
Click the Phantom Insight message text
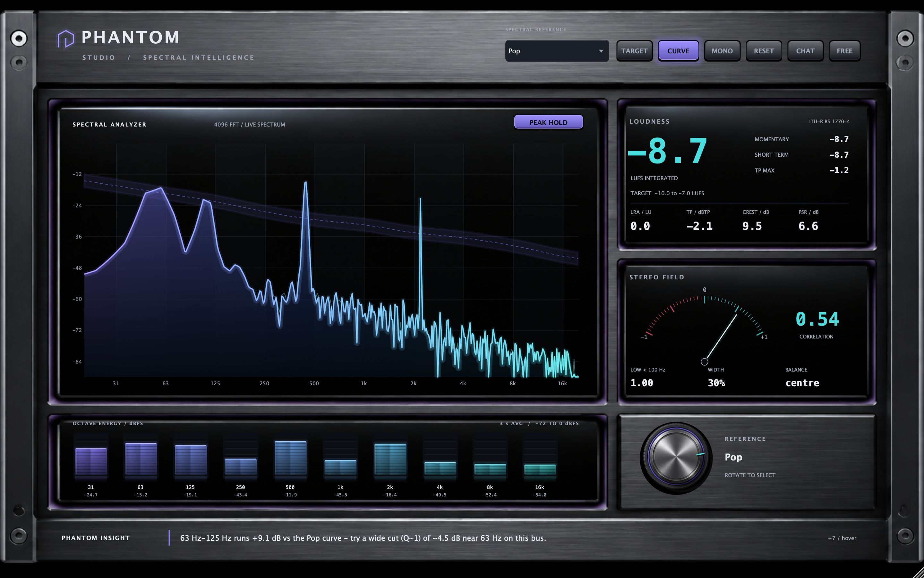click(363, 538)
